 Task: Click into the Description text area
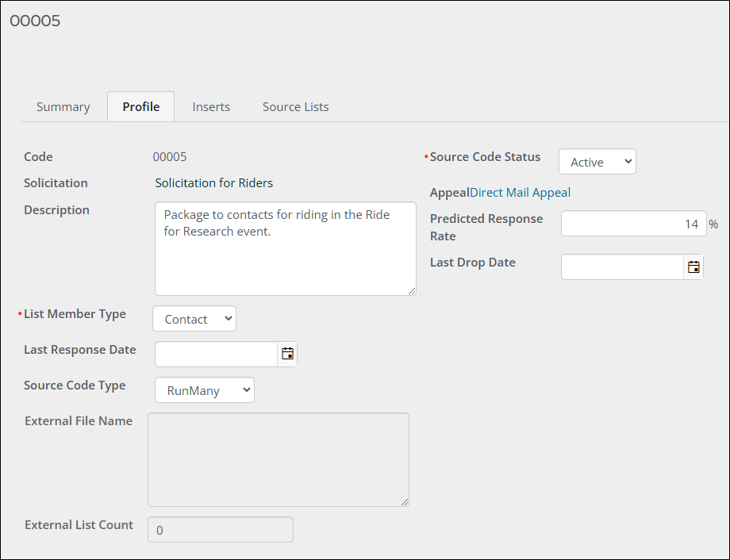(286, 248)
